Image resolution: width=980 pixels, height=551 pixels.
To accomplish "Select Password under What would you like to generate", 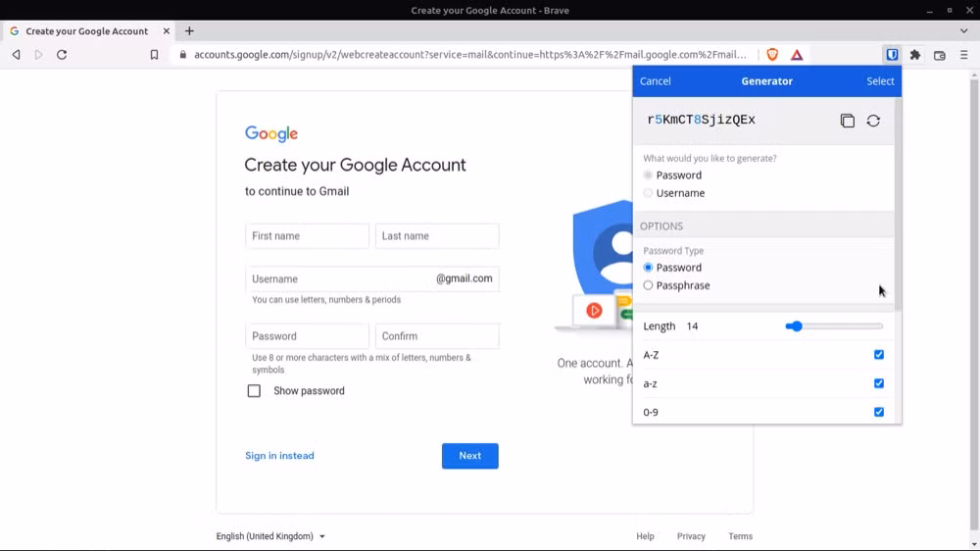I will point(648,175).
